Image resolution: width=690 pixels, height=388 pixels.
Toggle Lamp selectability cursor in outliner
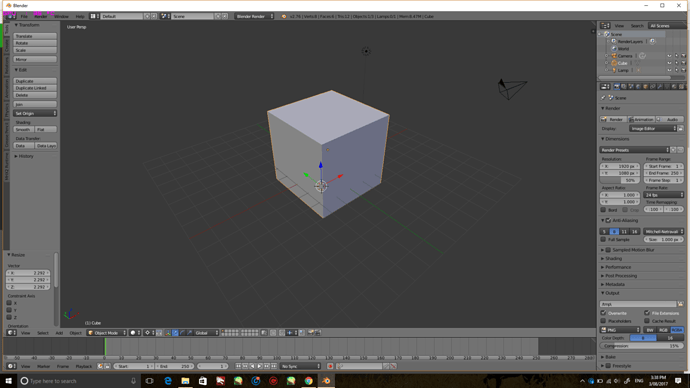676,70
